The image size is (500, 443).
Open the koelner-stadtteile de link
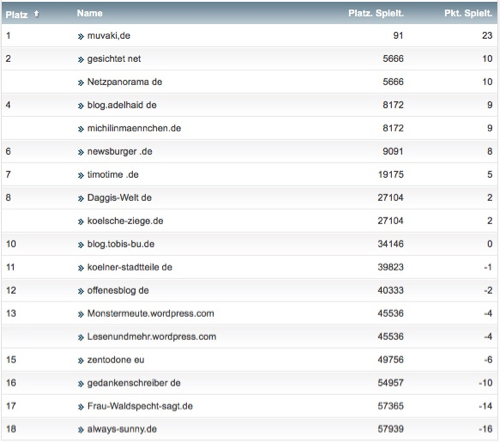[130, 267]
